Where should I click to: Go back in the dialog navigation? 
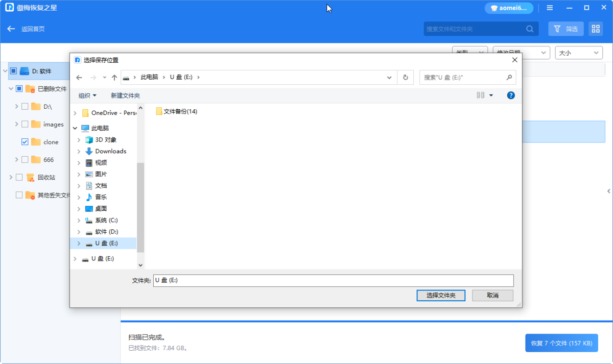point(79,78)
